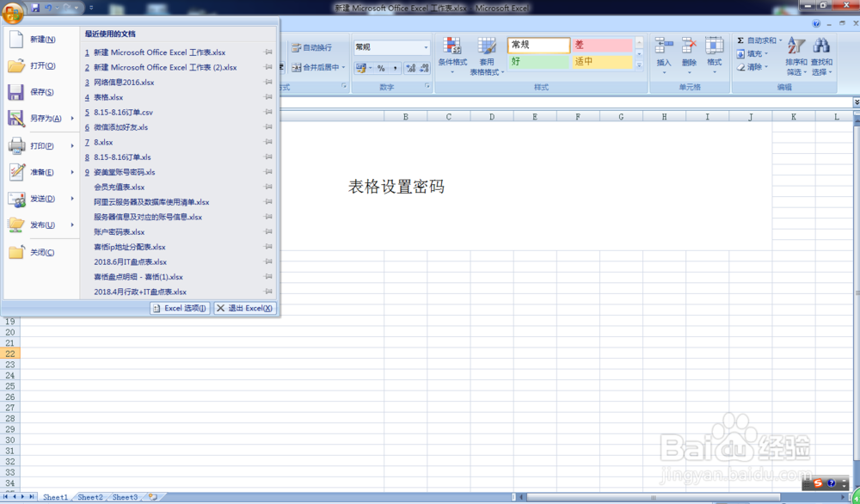Pin 表格.xlsx to recent list
This screenshot has height=504, width=860.
tap(268, 97)
